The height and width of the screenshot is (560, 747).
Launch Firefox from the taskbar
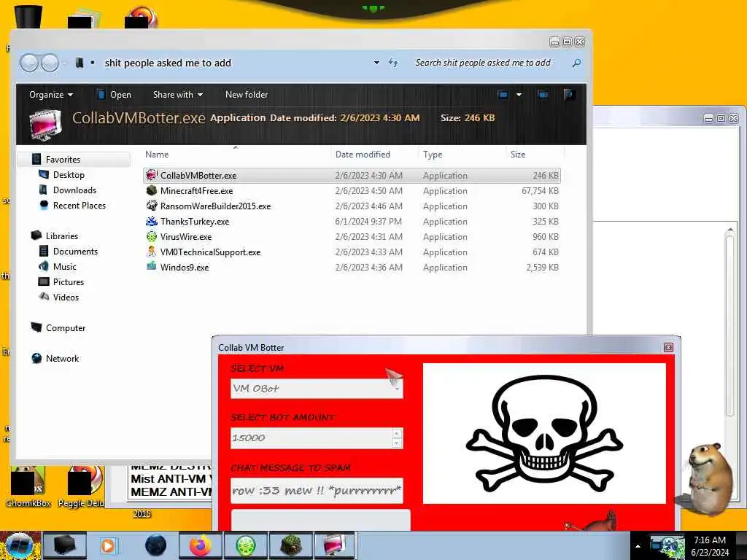[200, 545]
